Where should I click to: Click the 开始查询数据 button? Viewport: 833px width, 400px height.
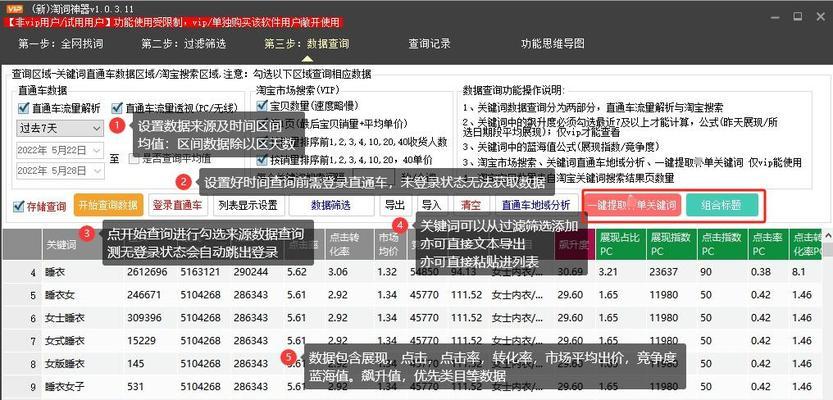pyautogui.click(x=108, y=206)
